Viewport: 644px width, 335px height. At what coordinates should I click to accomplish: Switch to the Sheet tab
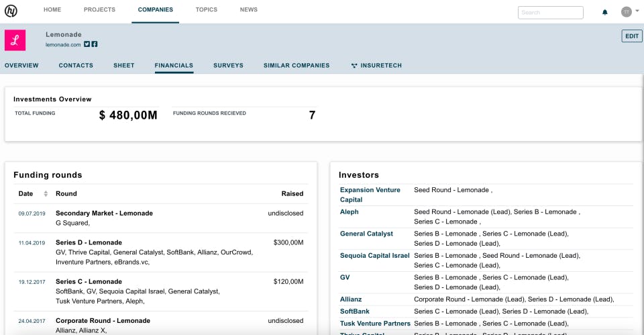coord(123,65)
